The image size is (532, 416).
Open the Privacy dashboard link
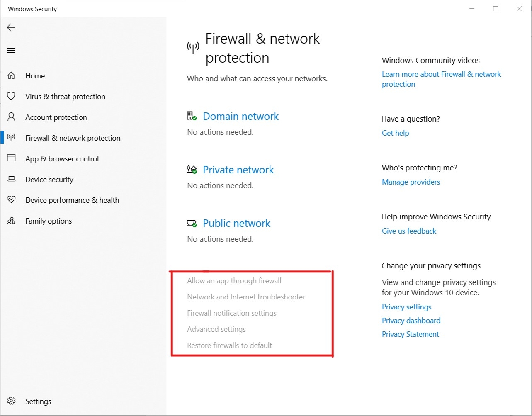click(x=411, y=321)
